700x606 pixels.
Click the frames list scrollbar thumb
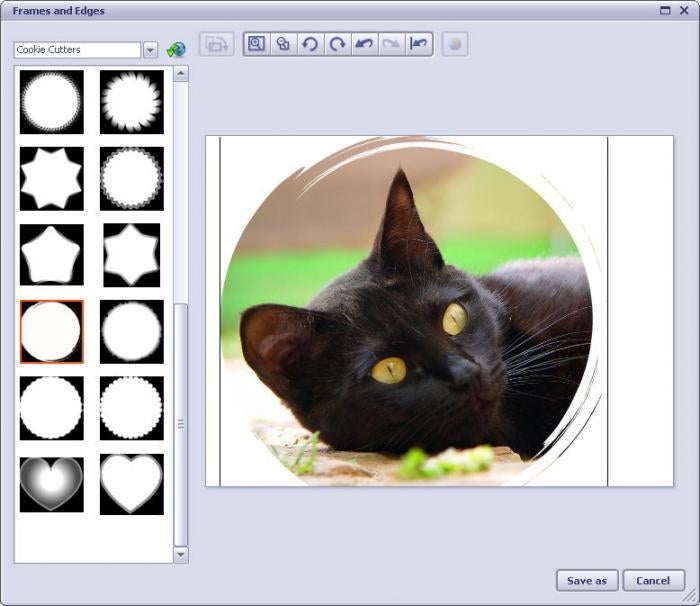pos(181,424)
